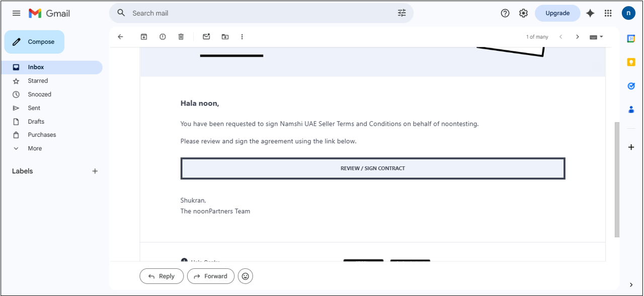Open Google Calendar side panel
This screenshot has height=296, width=644.
[x=631, y=39]
